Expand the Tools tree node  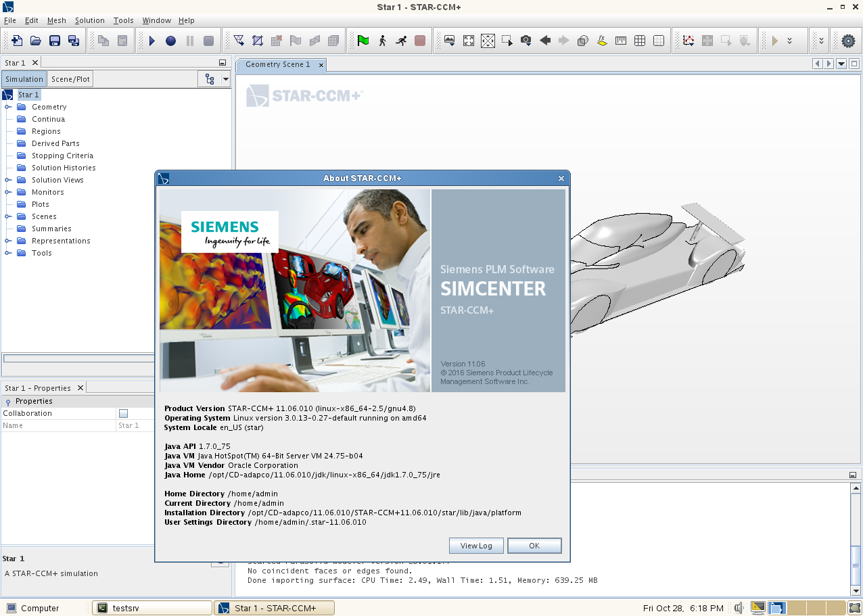click(x=8, y=253)
